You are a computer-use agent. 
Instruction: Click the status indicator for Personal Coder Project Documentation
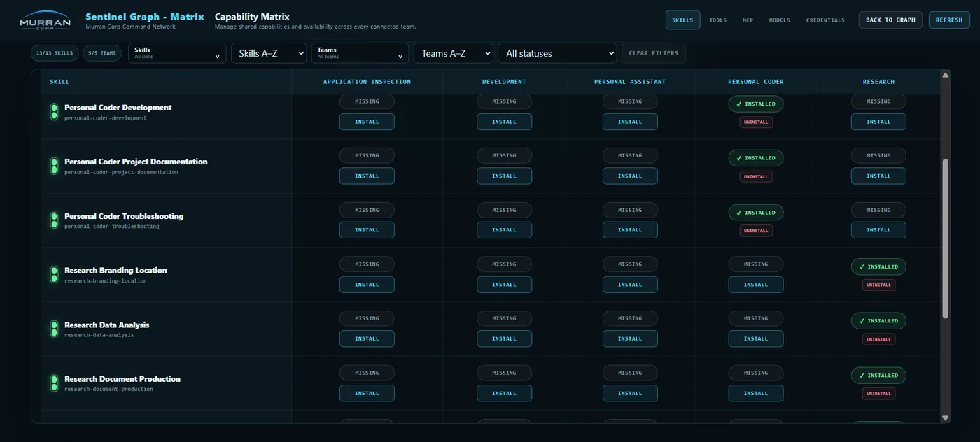pos(54,166)
